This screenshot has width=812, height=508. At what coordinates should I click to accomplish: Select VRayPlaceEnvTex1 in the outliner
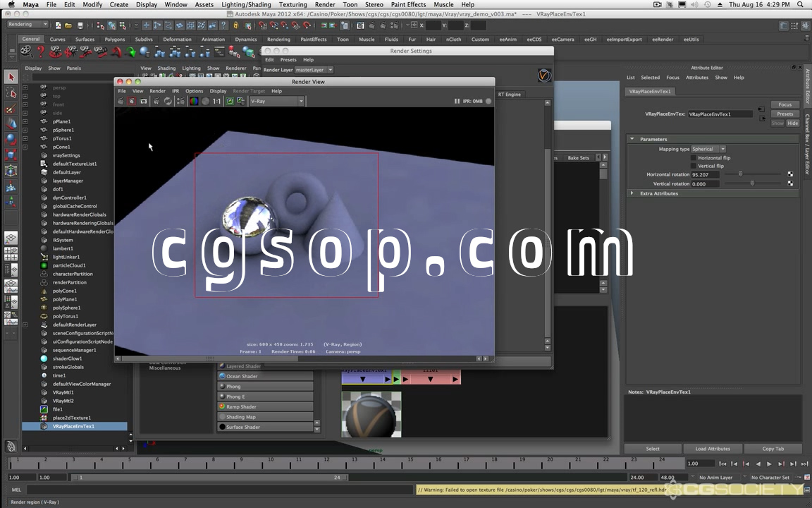coord(75,426)
